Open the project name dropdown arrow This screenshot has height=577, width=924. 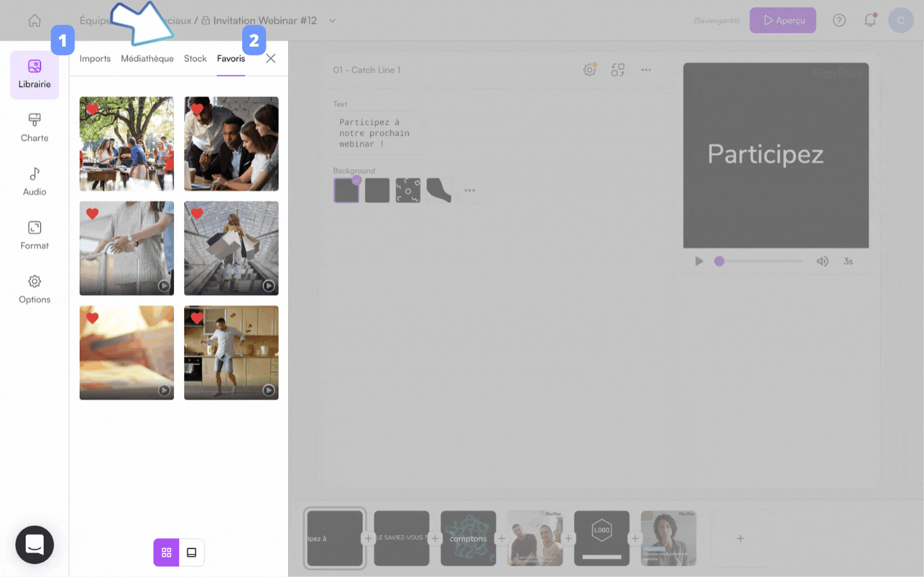coord(332,21)
